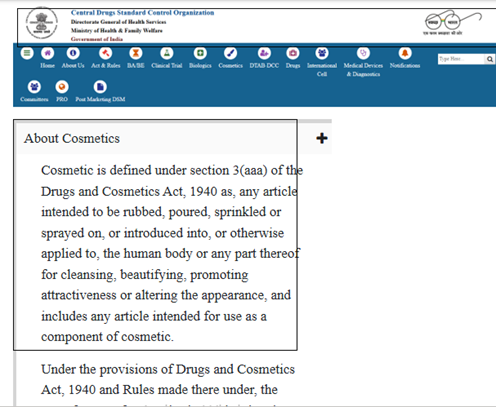The image size is (496, 407).
Task: Open the BA/BE hourglass icon
Action: click(136, 53)
